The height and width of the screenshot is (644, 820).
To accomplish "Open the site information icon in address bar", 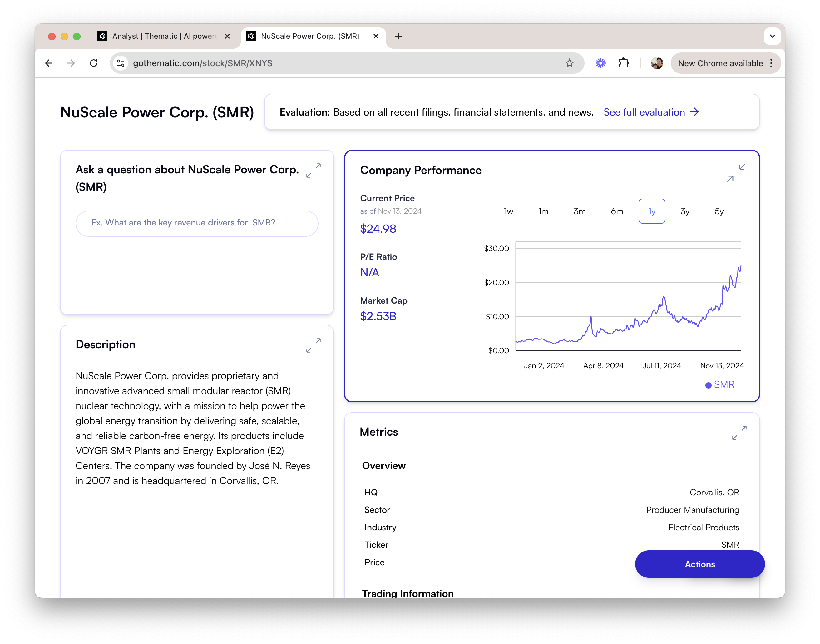I will click(x=121, y=63).
